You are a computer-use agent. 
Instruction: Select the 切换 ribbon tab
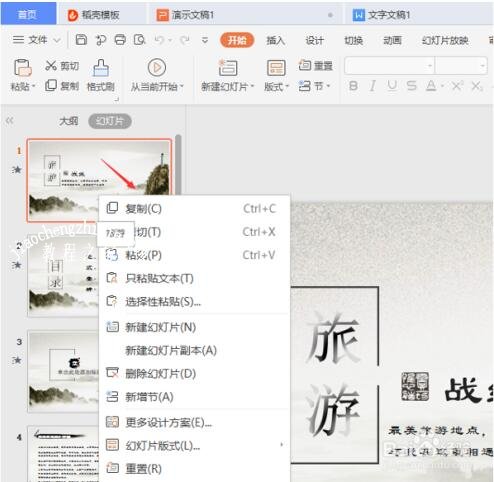pos(354,40)
